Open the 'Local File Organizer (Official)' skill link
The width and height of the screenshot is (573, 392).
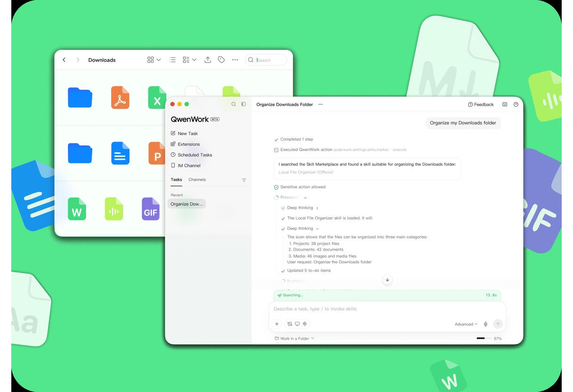(306, 172)
